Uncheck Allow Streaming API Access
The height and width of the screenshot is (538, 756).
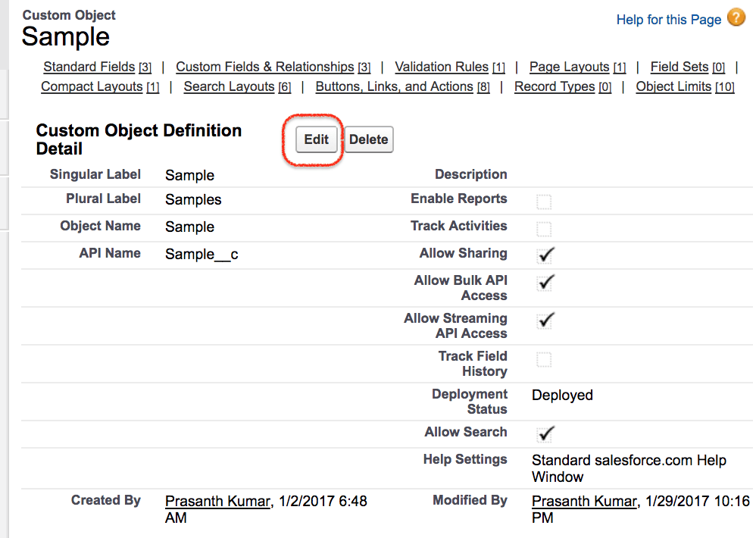click(x=544, y=320)
